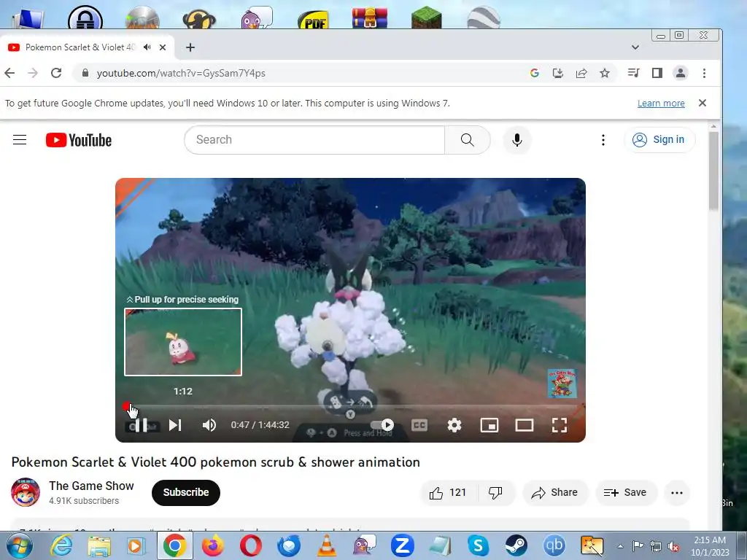This screenshot has height=560, width=747.
Task: Open qBittorrent from the taskbar
Action: pos(554,545)
